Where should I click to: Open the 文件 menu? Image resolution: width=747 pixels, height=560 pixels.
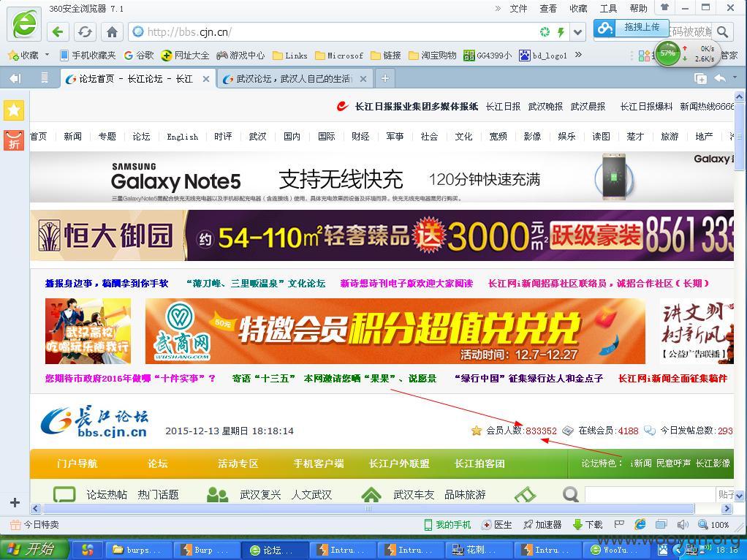point(518,8)
